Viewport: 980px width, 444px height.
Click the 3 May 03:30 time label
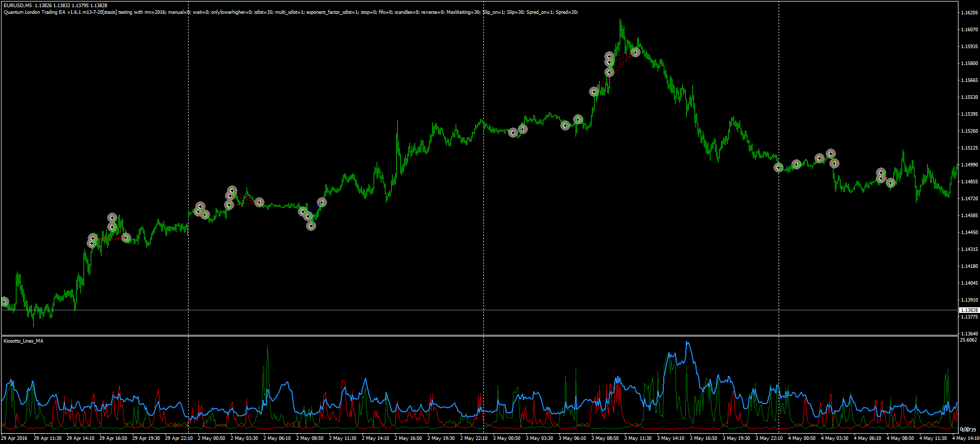(539, 438)
